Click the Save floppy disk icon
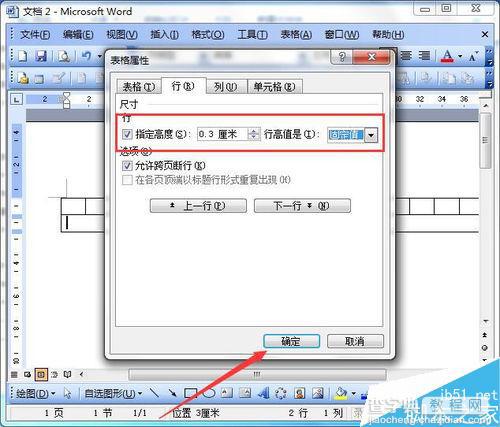Screen dimensions: 500x427 [41, 56]
